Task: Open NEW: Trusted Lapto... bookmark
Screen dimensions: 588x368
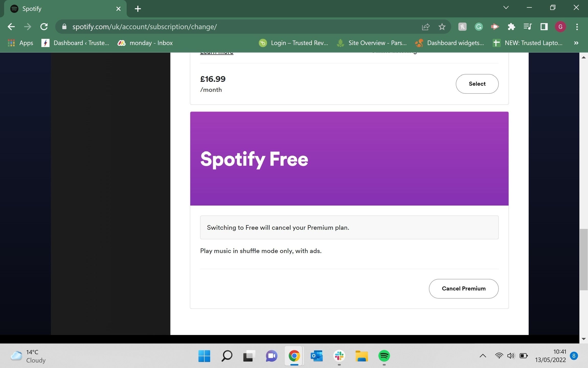Action: (x=527, y=43)
